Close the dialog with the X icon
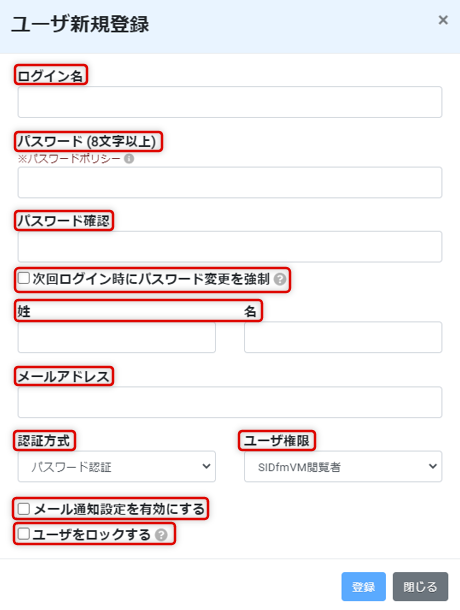 pyautogui.click(x=443, y=20)
